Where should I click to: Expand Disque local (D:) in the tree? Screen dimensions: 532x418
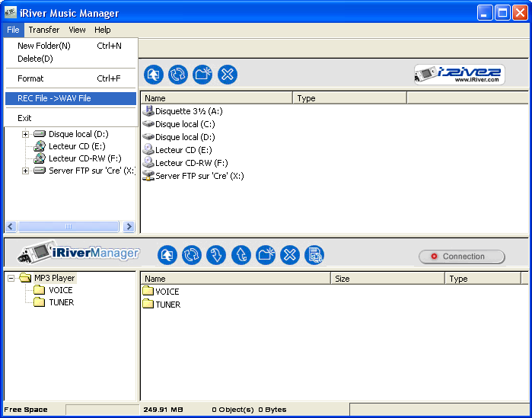click(x=25, y=134)
